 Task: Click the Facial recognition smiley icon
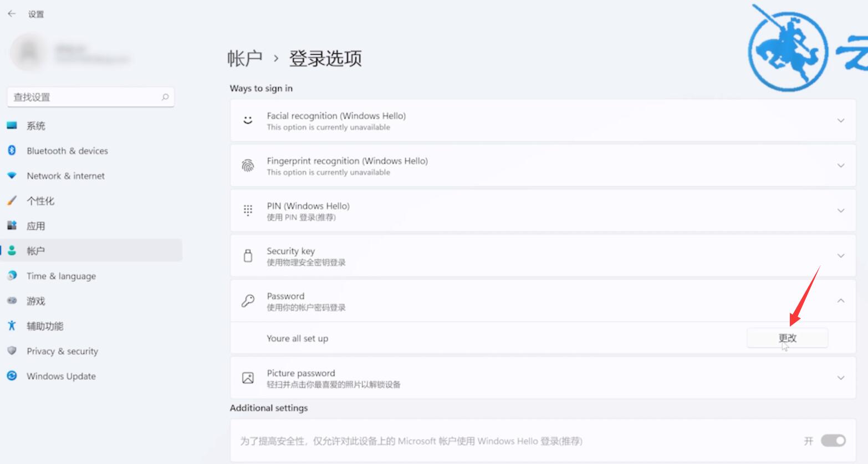pyautogui.click(x=248, y=120)
